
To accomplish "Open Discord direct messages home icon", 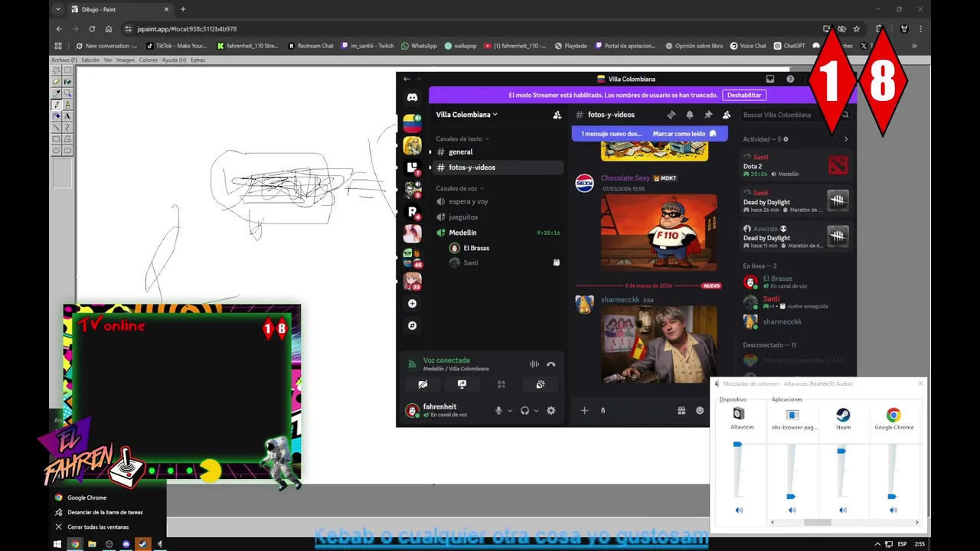I will click(412, 97).
